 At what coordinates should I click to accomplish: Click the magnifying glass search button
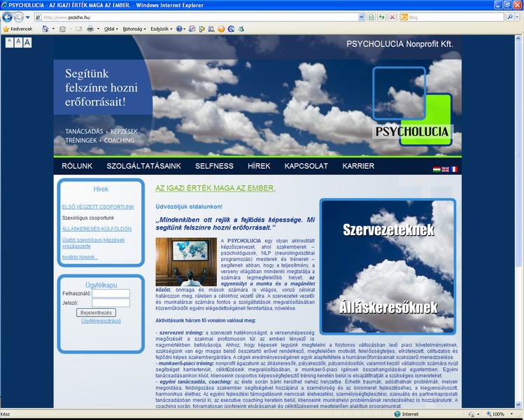click(509, 17)
